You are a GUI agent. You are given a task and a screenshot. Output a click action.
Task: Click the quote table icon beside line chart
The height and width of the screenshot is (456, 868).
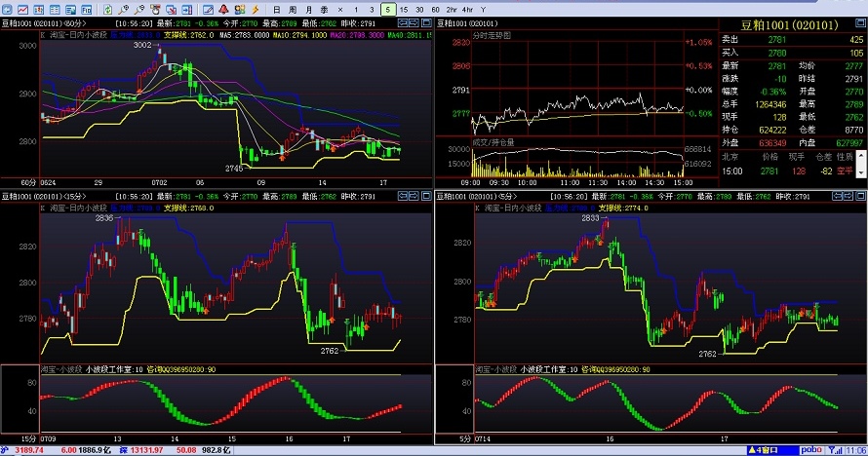[x=39, y=10]
